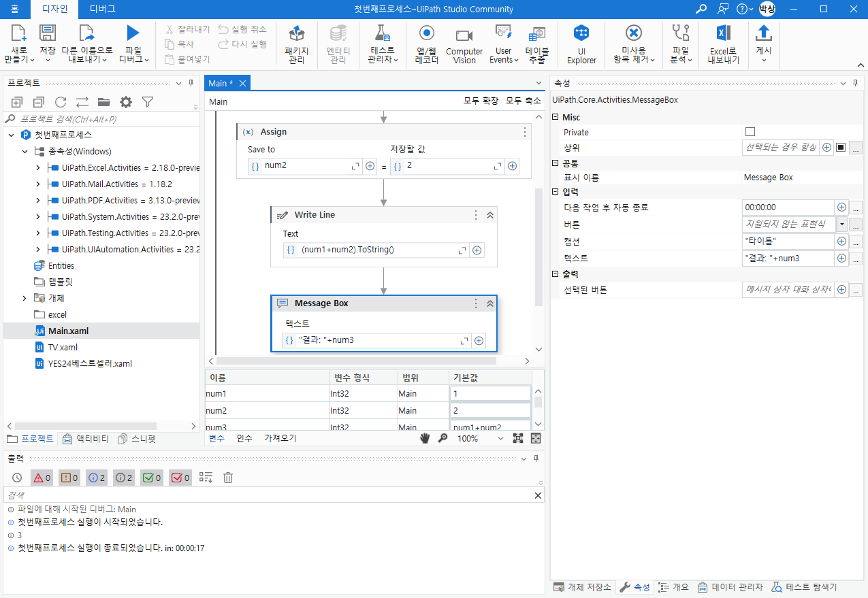Click the 저장 (Save) icon

pyautogui.click(x=48, y=33)
